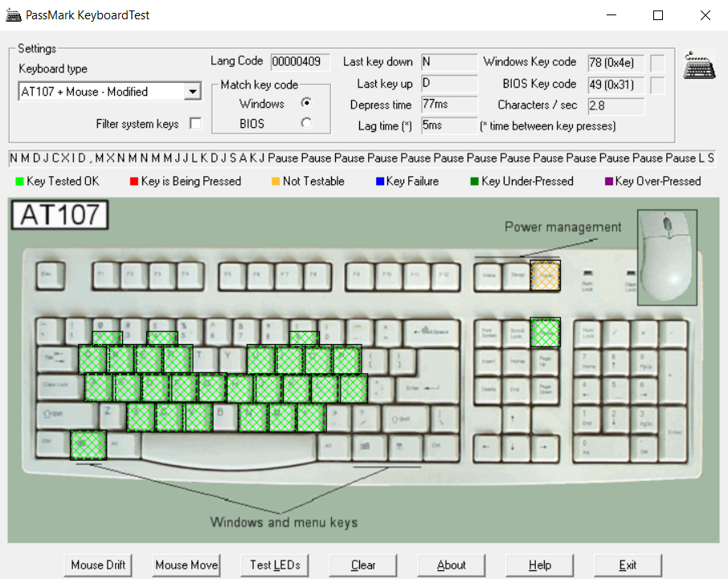
Task: Click the left Shift key on the keyboard
Action: pos(67,415)
